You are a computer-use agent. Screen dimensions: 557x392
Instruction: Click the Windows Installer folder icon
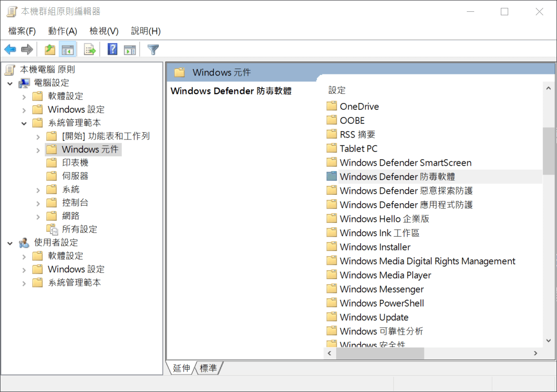[x=331, y=246]
